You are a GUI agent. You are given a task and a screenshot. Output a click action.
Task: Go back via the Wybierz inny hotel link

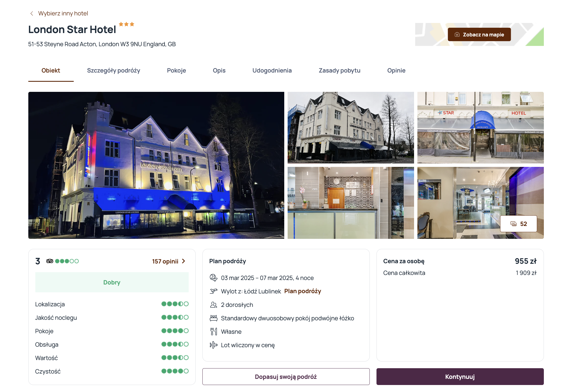tap(63, 13)
